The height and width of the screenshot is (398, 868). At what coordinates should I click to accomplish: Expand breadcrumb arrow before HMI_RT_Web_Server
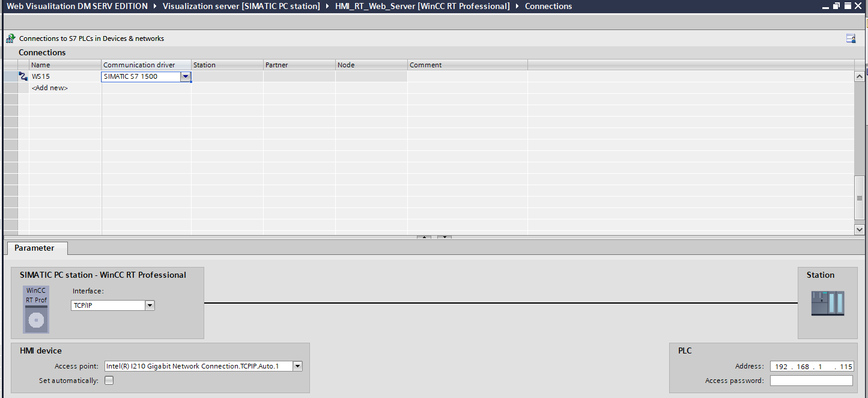(x=327, y=6)
